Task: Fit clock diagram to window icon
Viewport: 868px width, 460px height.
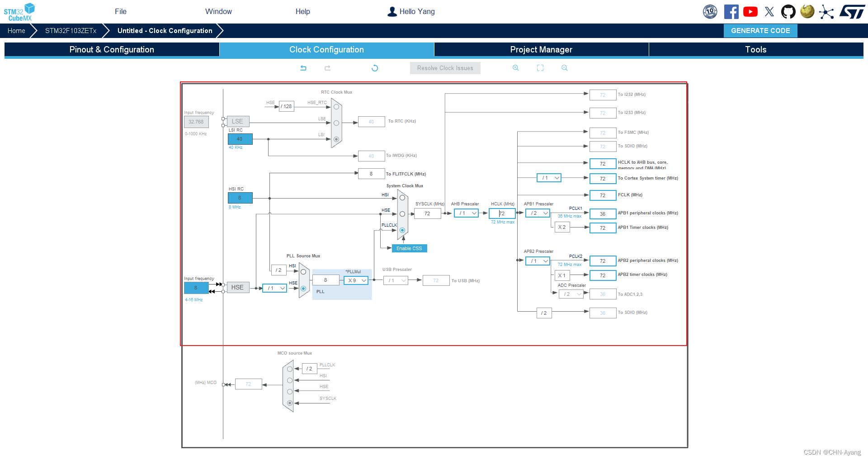Action: tap(540, 68)
